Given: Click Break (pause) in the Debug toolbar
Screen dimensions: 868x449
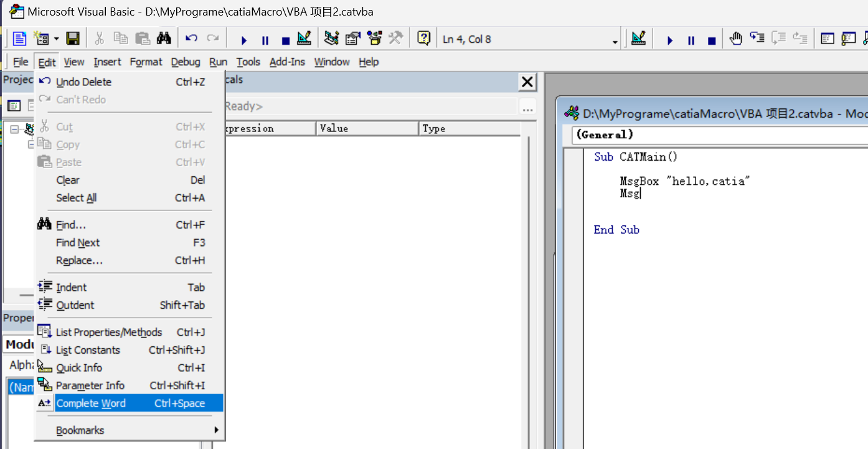Looking at the screenshot, I should (x=691, y=40).
